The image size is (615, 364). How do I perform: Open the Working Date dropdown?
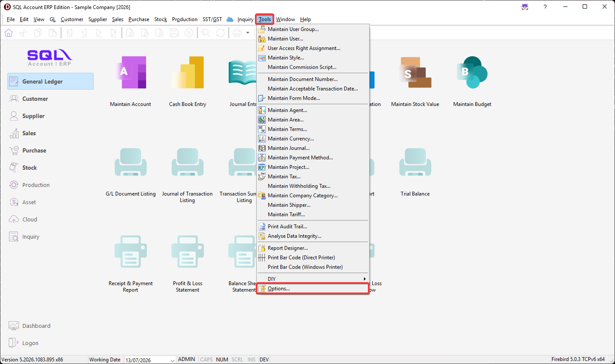173,360
